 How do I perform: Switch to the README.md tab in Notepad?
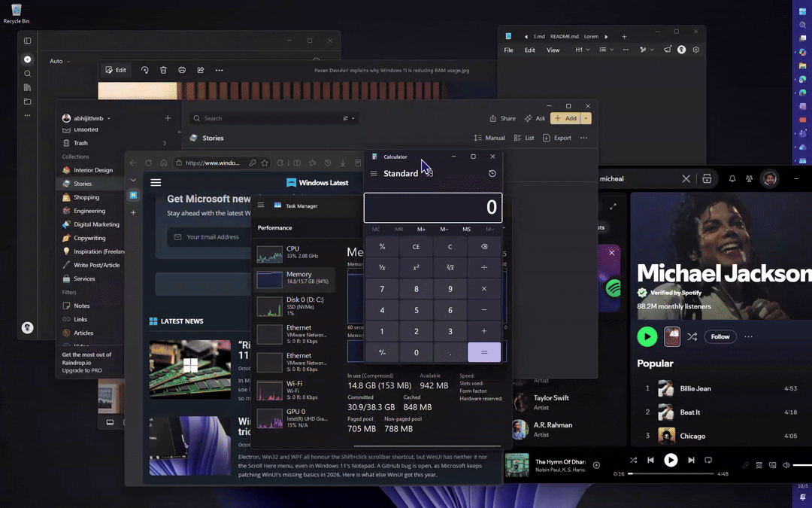pos(565,37)
